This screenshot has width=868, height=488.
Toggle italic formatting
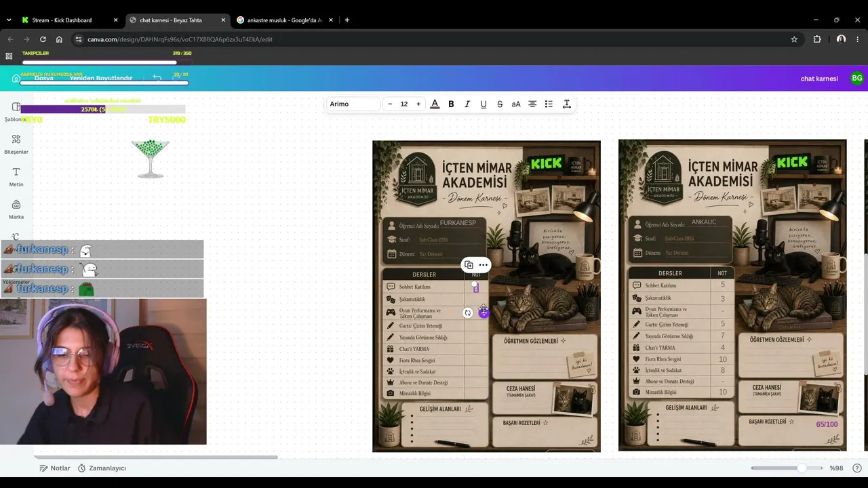[x=467, y=104]
